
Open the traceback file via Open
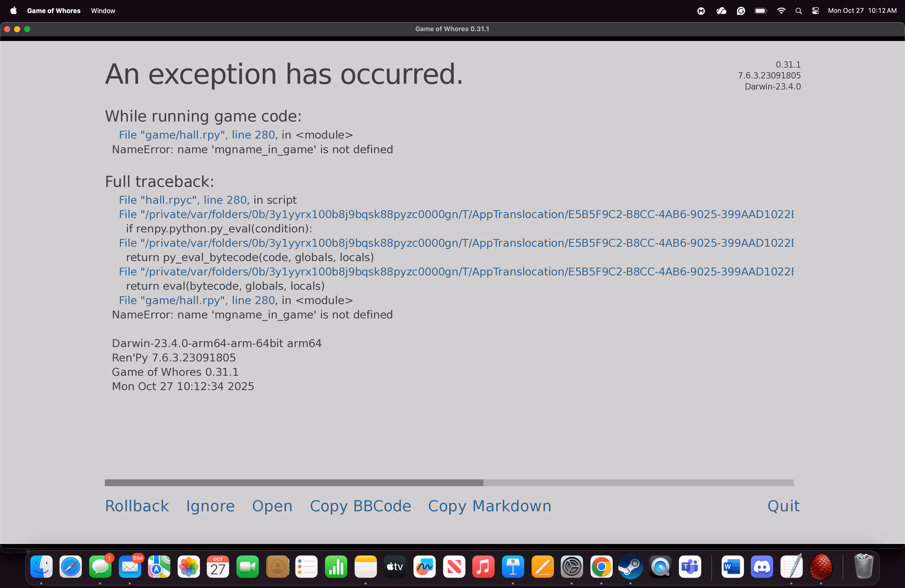click(272, 506)
